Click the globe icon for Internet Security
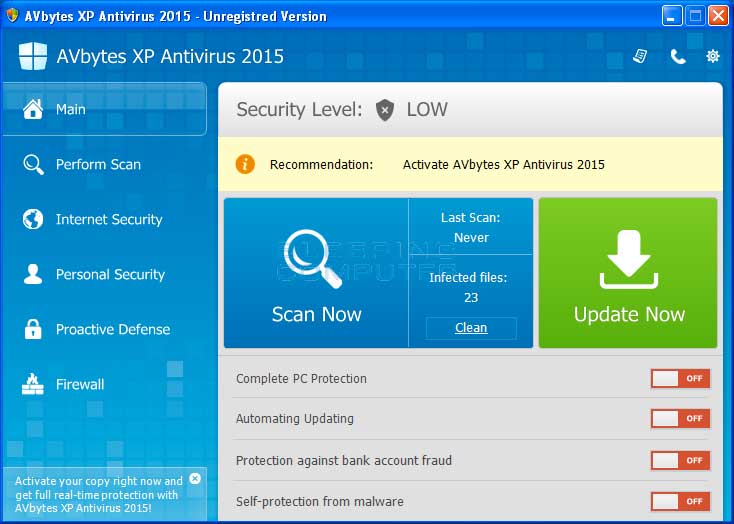Screen dimensions: 734x524 pyautogui.click(x=33, y=219)
